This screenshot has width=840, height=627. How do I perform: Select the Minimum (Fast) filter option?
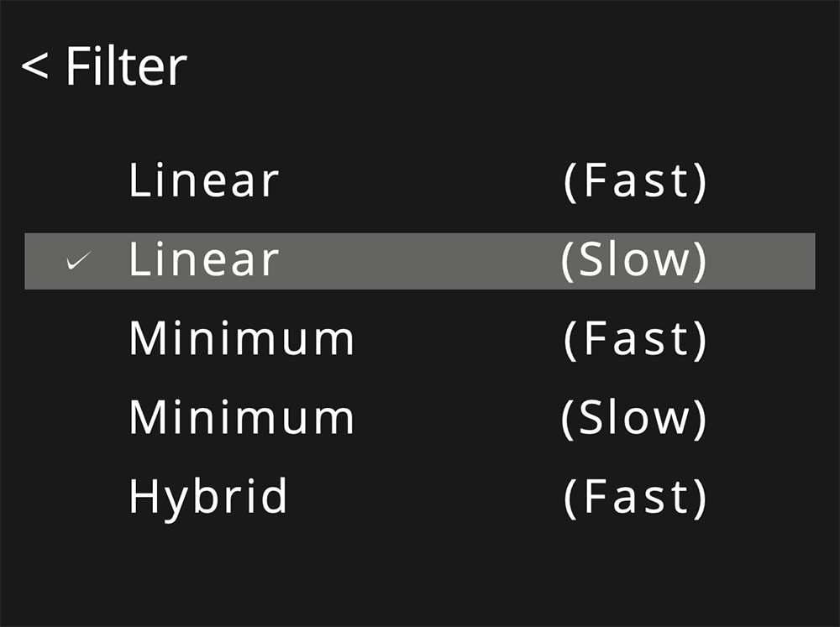click(x=417, y=339)
